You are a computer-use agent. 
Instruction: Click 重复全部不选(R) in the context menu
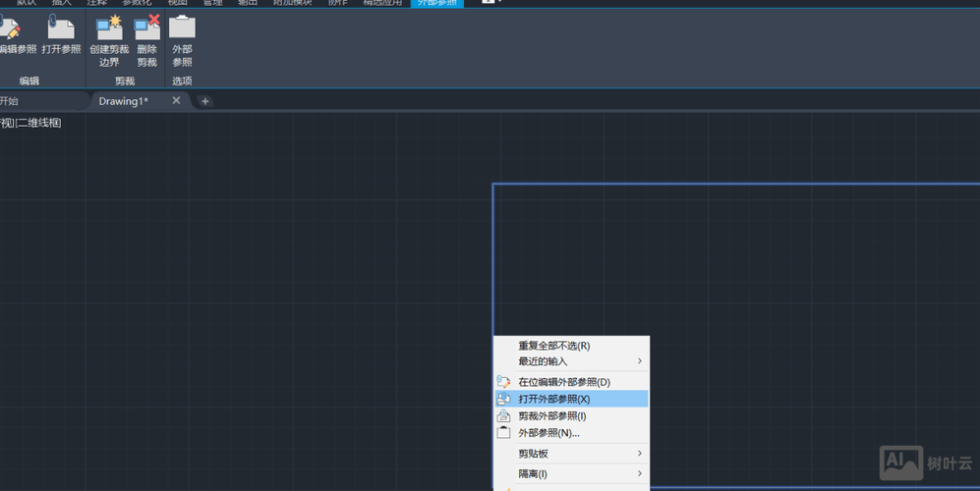(554, 346)
